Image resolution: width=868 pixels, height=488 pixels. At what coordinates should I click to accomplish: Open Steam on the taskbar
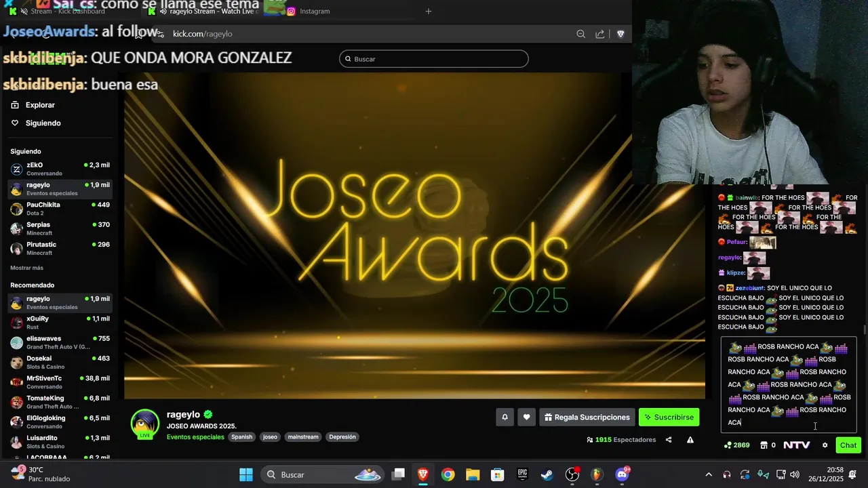click(x=547, y=474)
